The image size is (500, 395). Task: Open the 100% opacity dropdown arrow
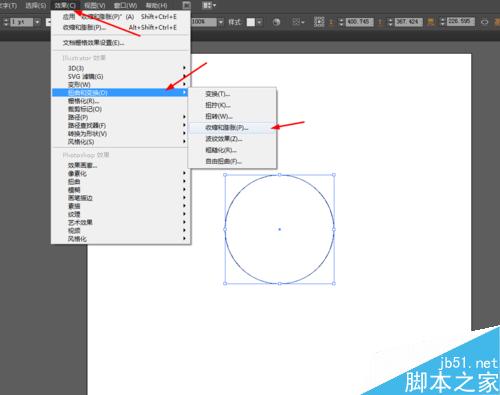pyautogui.click(x=221, y=22)
